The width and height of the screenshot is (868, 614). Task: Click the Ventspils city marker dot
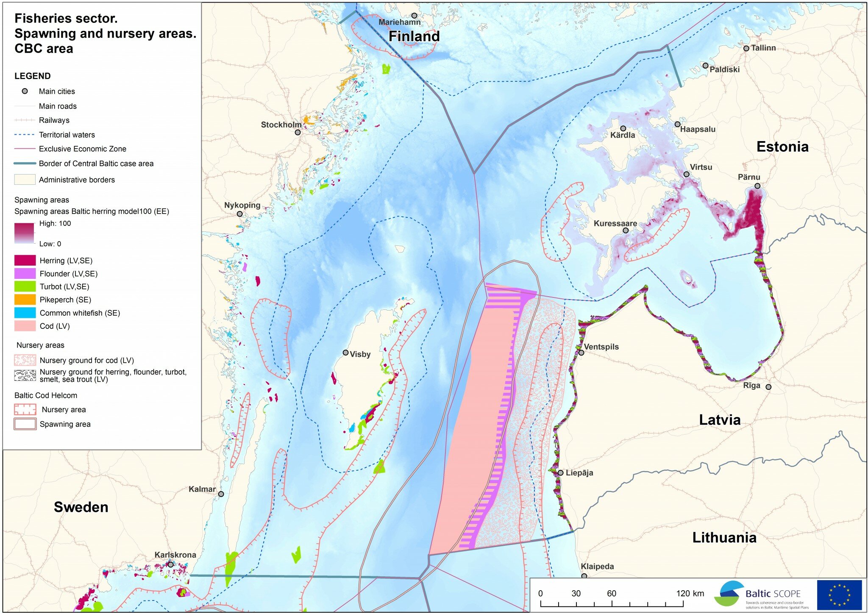(x=581, y=353)
